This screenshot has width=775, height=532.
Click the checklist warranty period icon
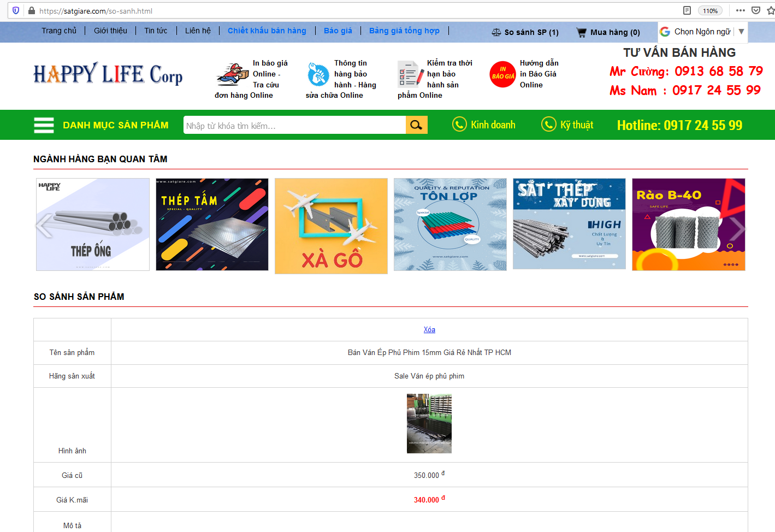point(410,74)
